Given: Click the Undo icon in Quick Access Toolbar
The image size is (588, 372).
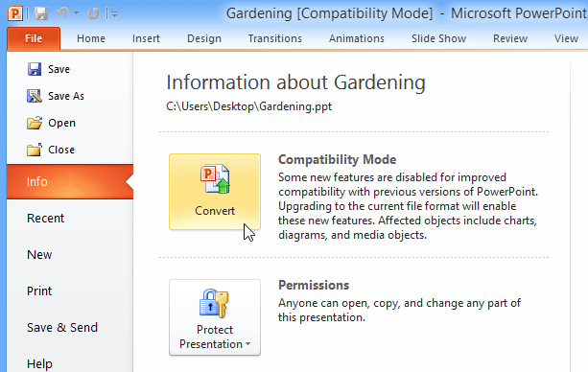Looking at the screenshot, I should [62, 13].
